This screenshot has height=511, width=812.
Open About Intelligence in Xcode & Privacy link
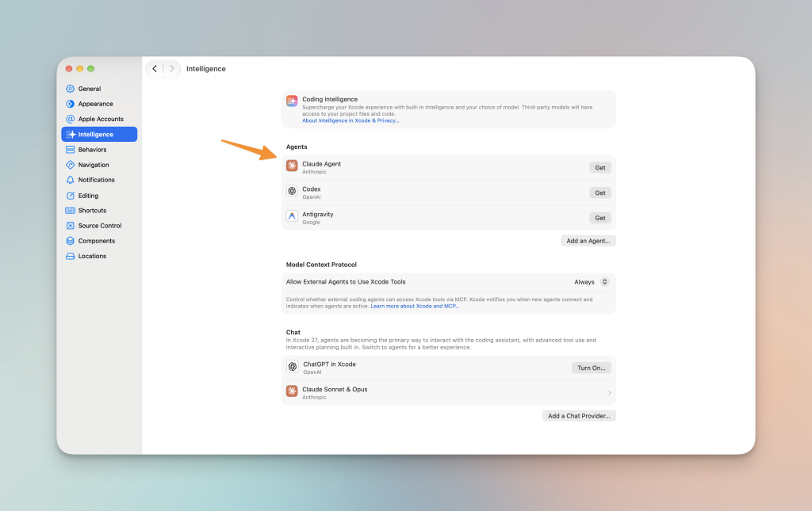350,120
